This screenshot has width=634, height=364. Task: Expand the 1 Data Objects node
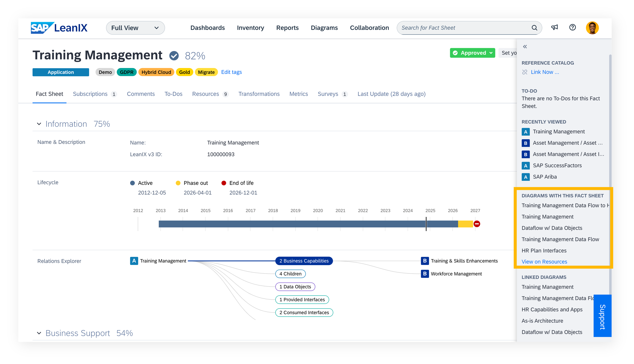[295, 287]
